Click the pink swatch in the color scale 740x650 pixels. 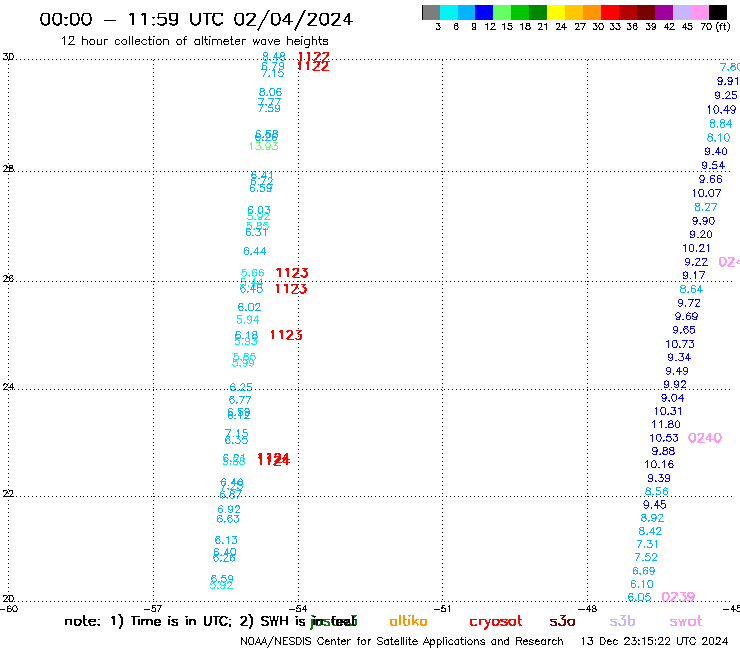(699, 12)
